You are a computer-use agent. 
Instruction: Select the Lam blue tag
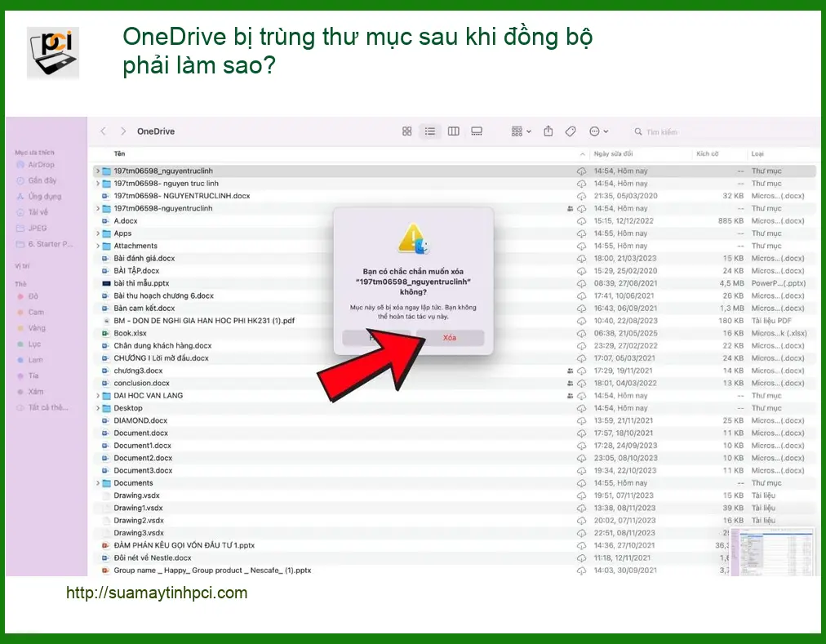click(x=30, y=359)
